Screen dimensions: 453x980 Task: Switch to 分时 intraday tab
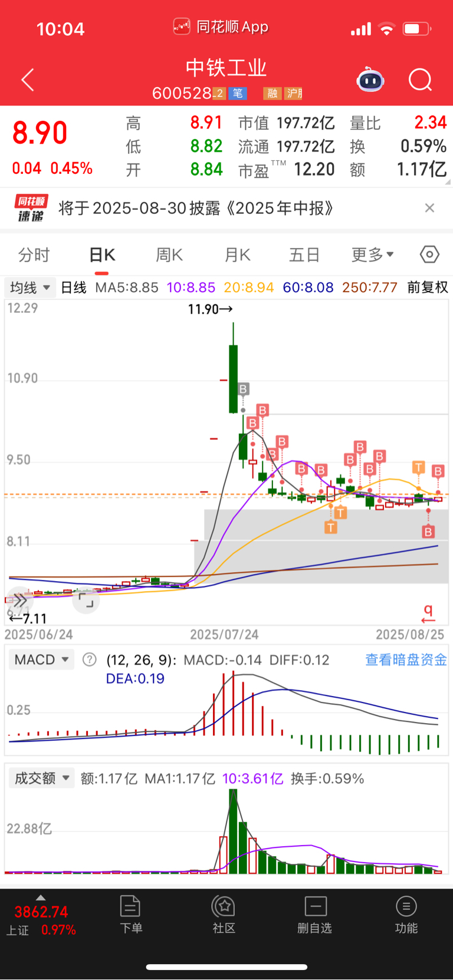point(34,255)
